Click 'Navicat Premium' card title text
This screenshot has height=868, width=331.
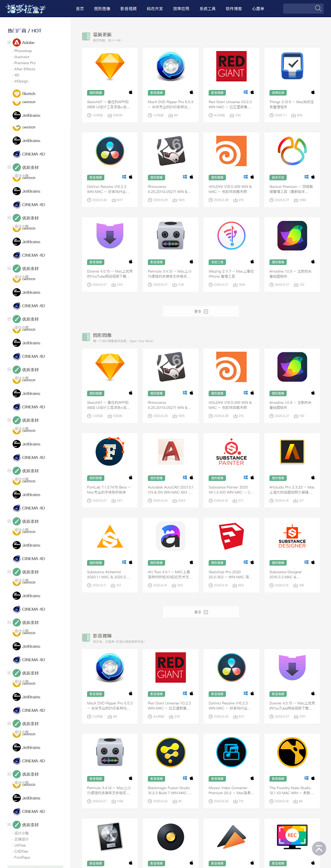pos(292,189)
